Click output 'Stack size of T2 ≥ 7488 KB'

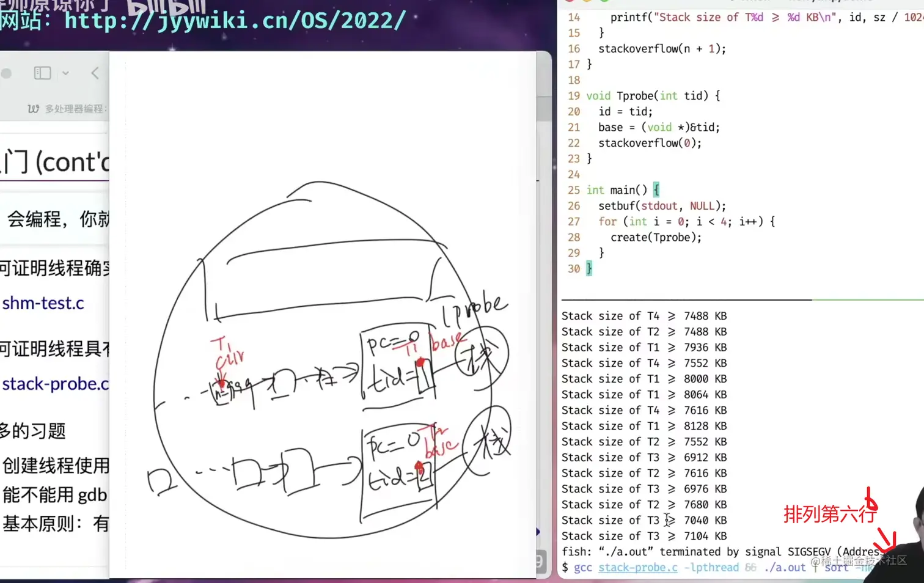tap(644, 332)
